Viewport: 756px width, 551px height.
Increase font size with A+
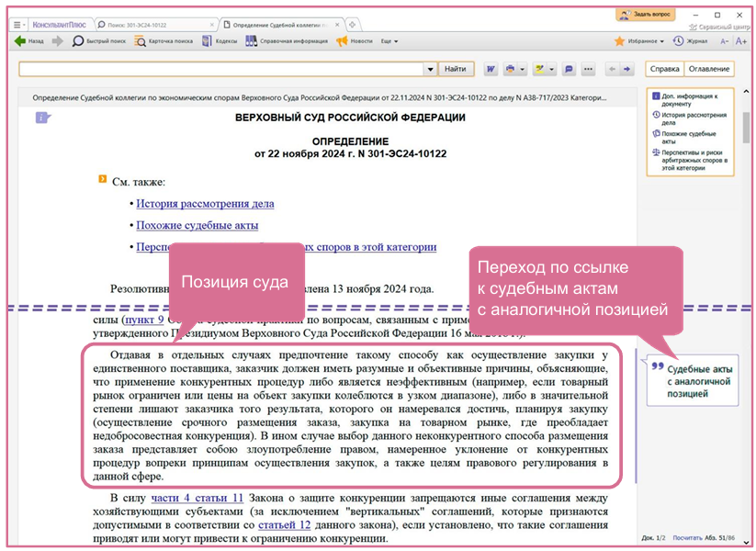(741, 41)
